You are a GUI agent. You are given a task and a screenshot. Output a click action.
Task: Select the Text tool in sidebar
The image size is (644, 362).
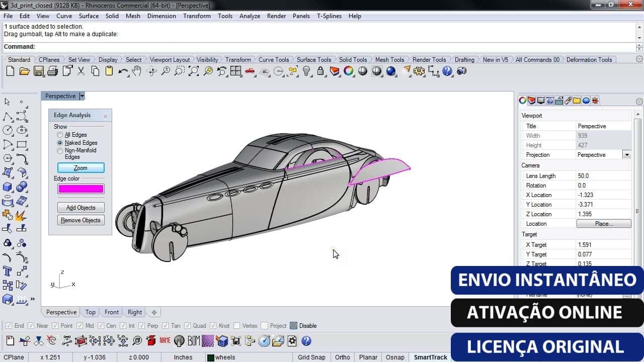[8, 271]
